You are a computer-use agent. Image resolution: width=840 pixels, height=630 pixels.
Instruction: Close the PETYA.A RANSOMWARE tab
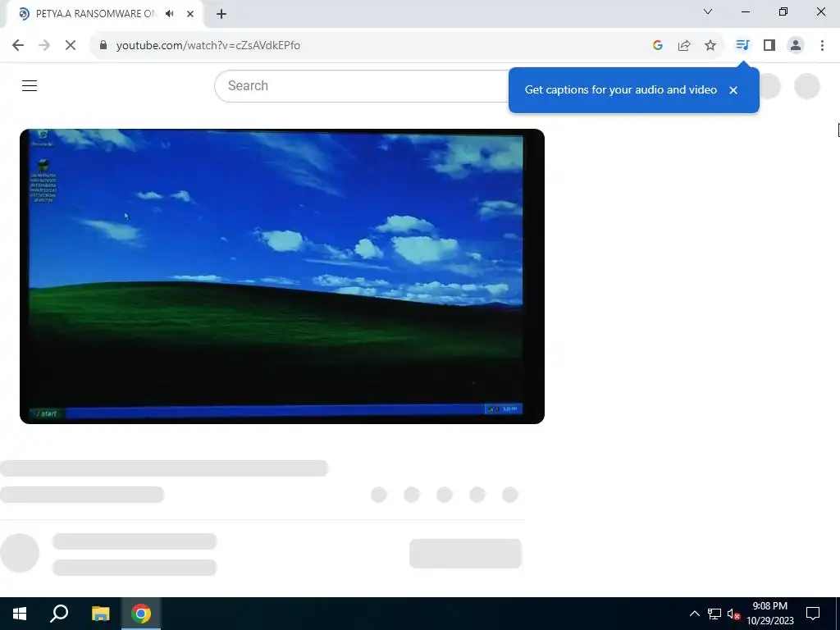click(x=190, y=14)
